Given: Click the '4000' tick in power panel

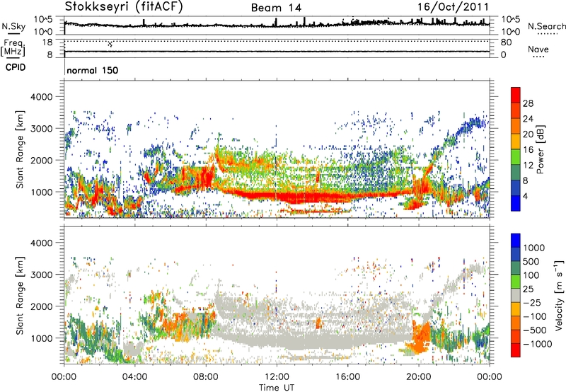Looking at the screenshot, I should 41,97.
